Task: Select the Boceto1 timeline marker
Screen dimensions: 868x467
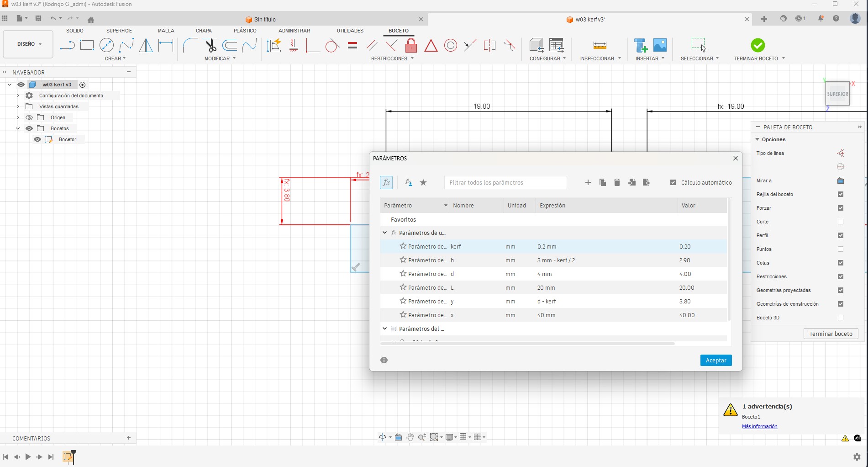Action: (68, 456)
